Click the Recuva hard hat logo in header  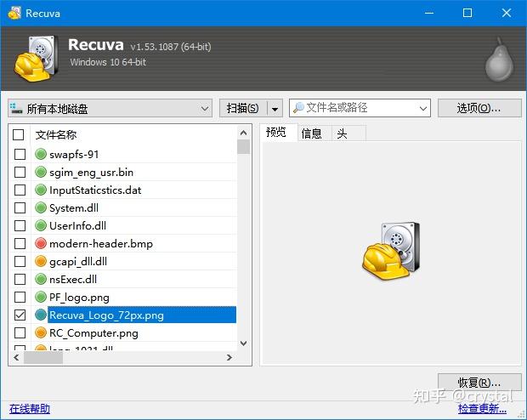point(36,59)
